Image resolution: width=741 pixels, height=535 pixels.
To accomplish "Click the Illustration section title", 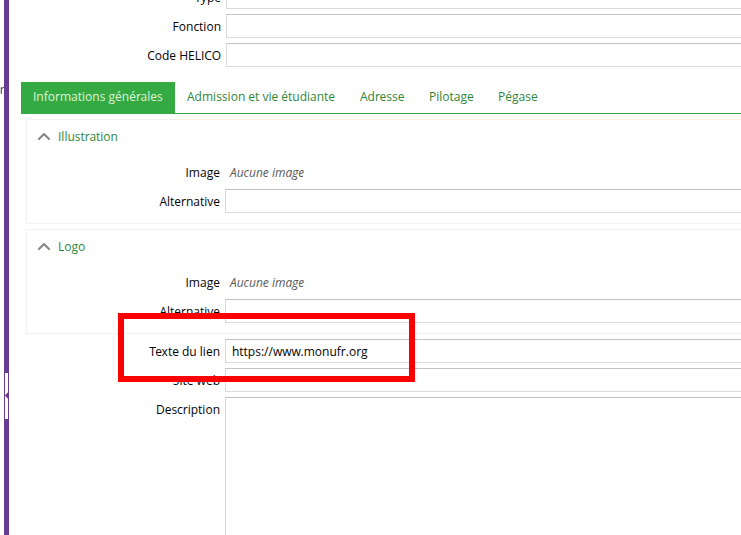I will tap(87, 137).
